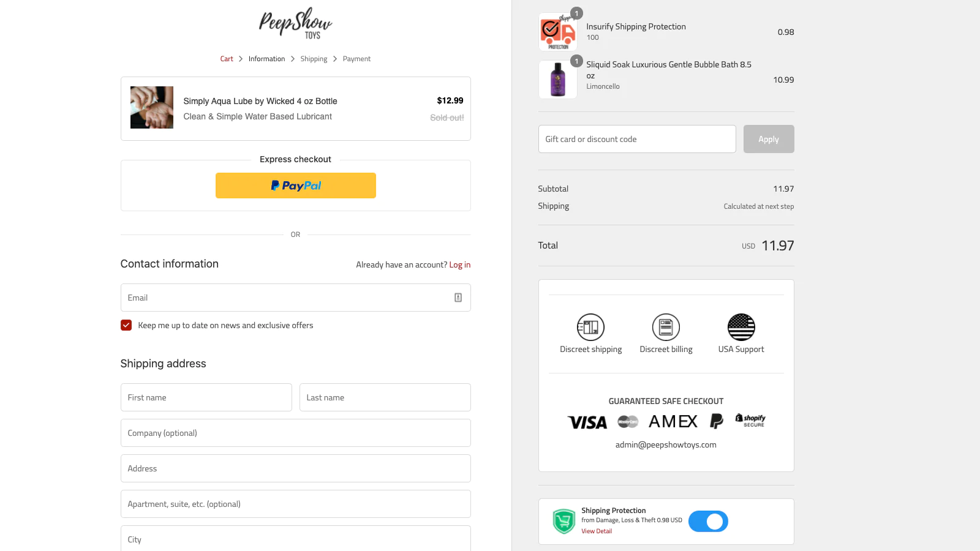Screen dimensions: 980x551
Task: Click the Sliquid Soak Bubble Bath thumbnail
Action: click(557, 80)
